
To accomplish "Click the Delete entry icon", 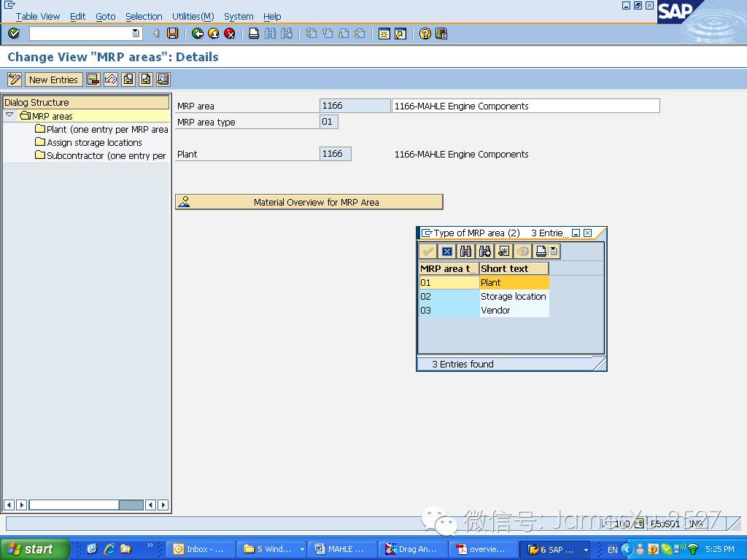I will [93, 79].
